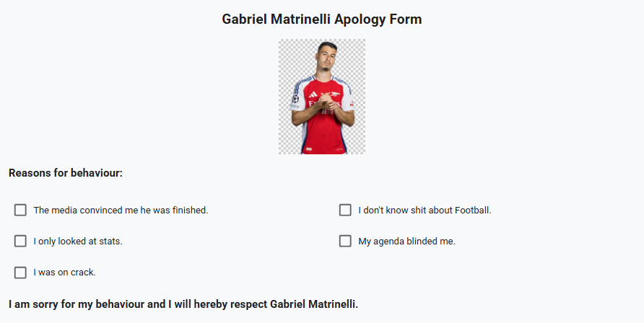This screenshot has height=323, width=644.
Task: Click the 'Gabriel Matrinelli Apology Form' title
Action: [x=321, y=19]
